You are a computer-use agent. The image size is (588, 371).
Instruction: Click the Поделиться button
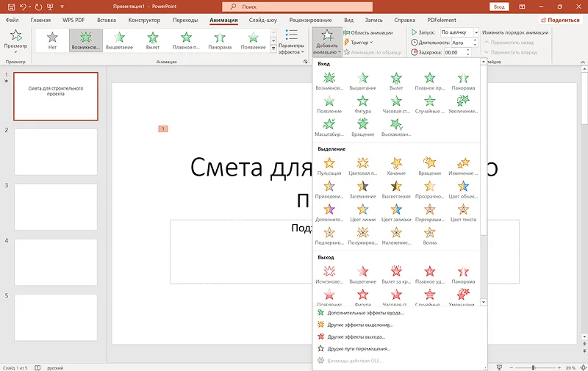(560, 21)
